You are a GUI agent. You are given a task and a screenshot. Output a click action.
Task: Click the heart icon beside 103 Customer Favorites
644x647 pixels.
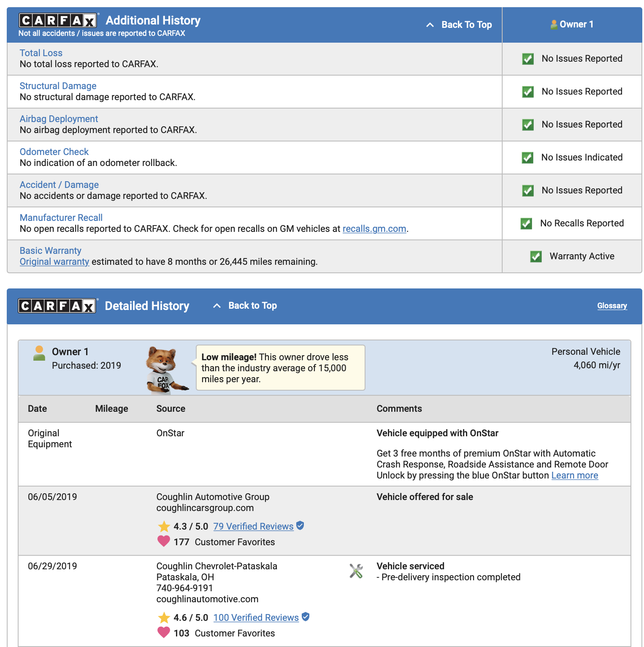(163, 632)
